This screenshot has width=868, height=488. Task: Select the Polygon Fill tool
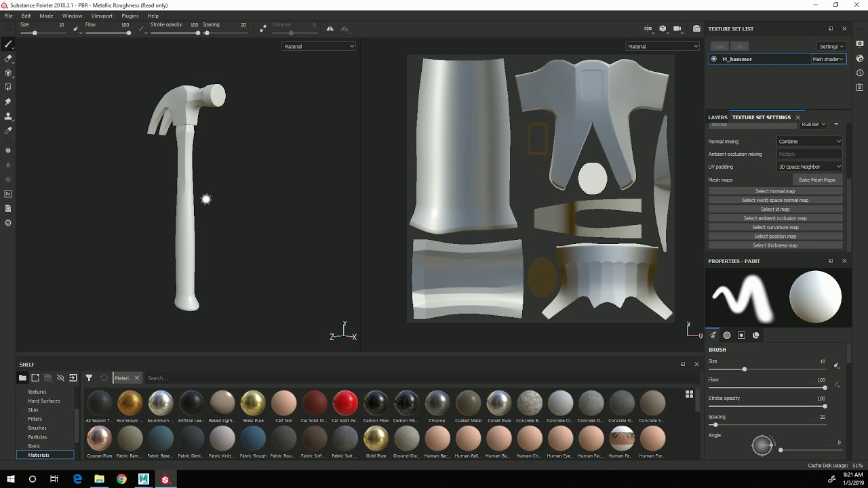click(8, 87)
